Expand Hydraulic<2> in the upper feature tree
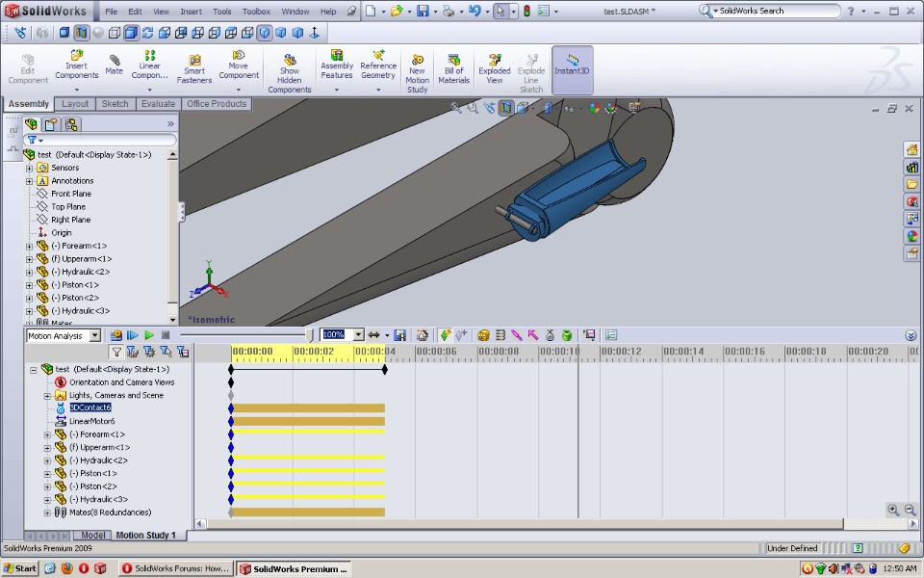Screen dimensions: 924x578 pos(29,272)
